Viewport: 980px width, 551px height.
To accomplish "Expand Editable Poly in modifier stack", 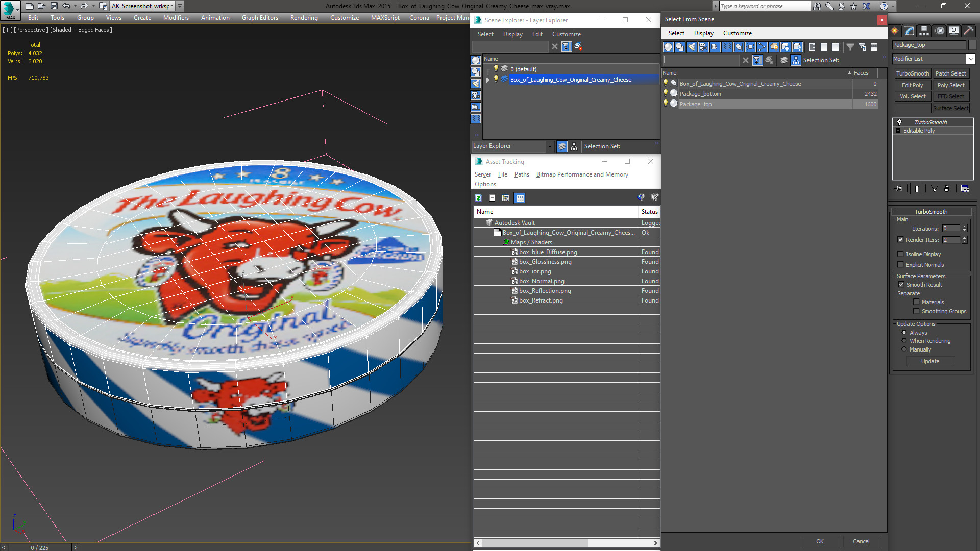I will click(898, 131).
